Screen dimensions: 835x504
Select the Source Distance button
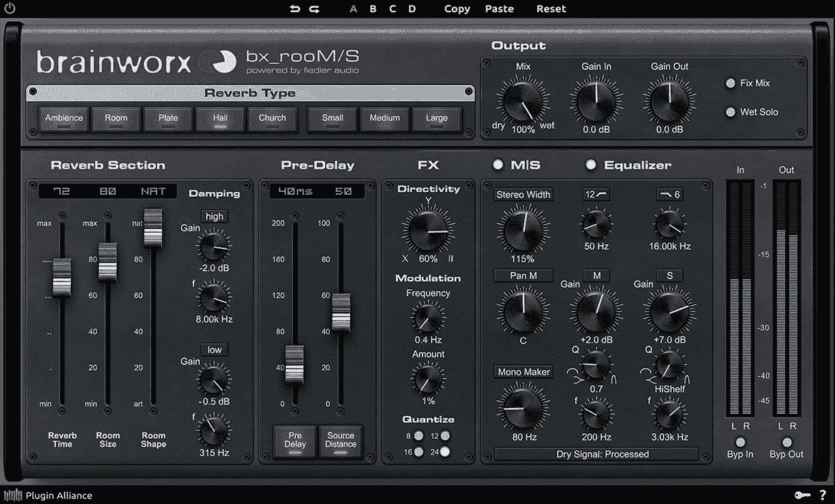[x=341, y=441]
